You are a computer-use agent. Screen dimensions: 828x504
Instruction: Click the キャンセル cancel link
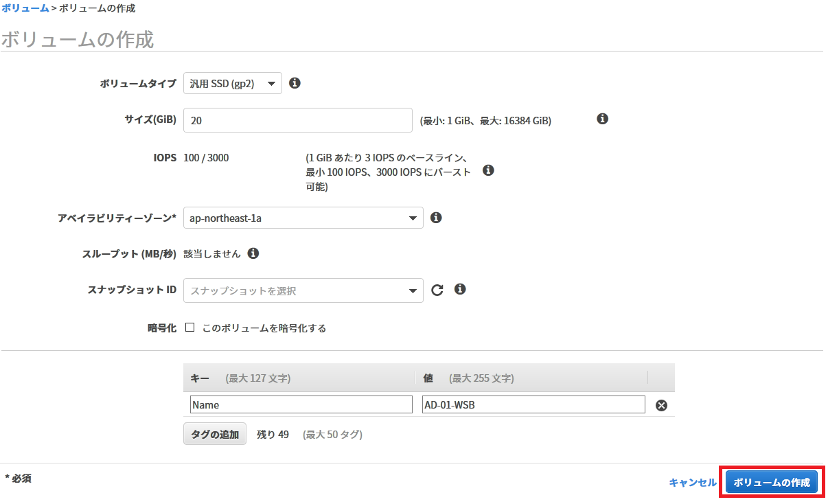[692, 483]
